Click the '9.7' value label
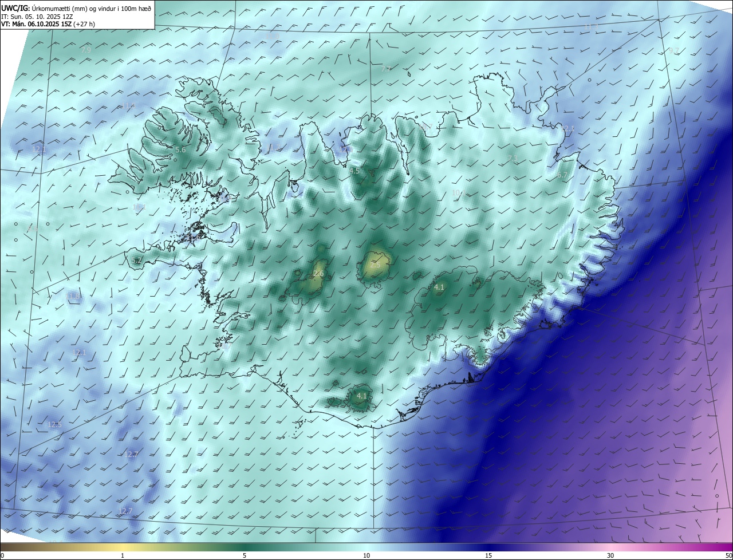 (x=673, y=50)
